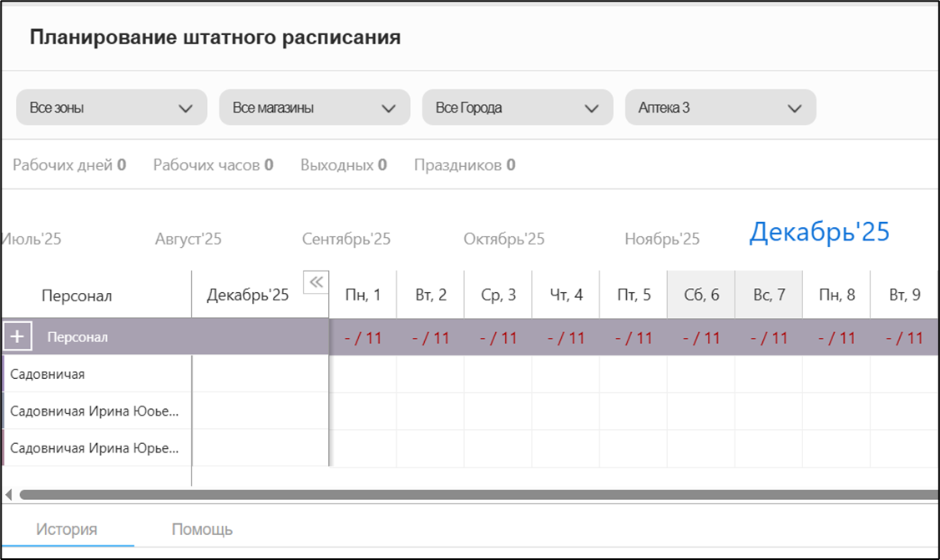Viewport: 940px width, 560px height.
Task: Select month Ноябрь'25 in timeline
Action: point(662,240)
